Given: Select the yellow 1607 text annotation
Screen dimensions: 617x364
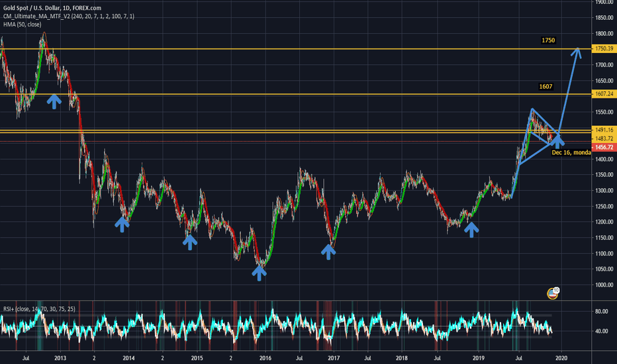Looking at the screenshot, I should coord(546,87).
